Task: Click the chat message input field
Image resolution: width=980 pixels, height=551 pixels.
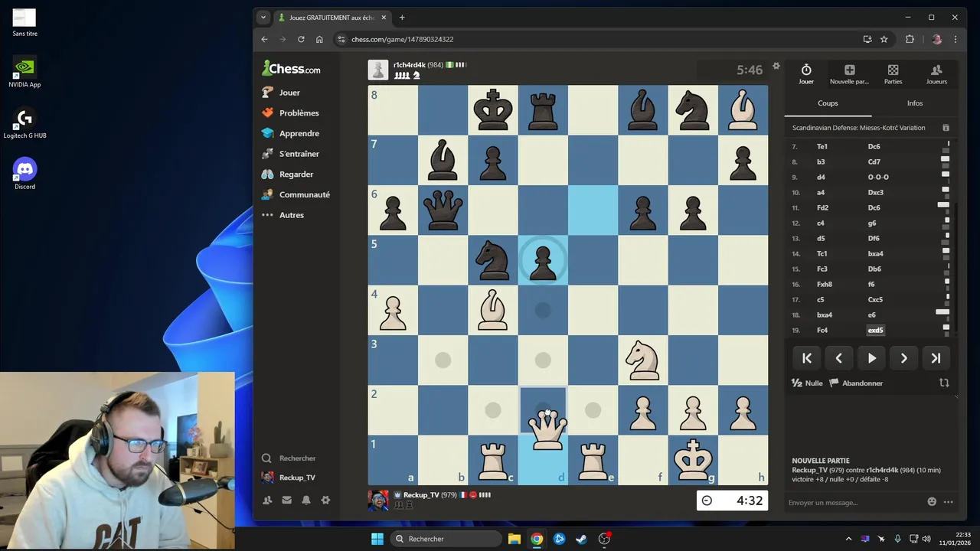Action: [854, 502]
